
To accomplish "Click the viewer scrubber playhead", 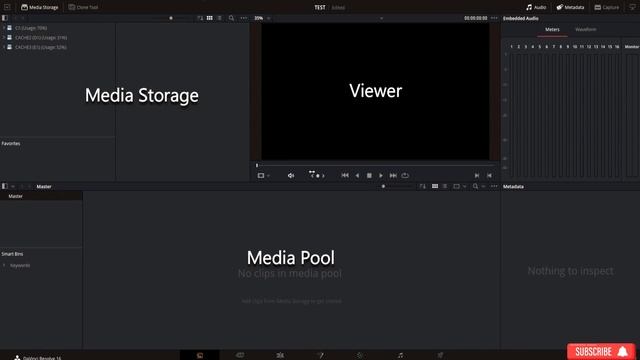I will pos(257,165).
